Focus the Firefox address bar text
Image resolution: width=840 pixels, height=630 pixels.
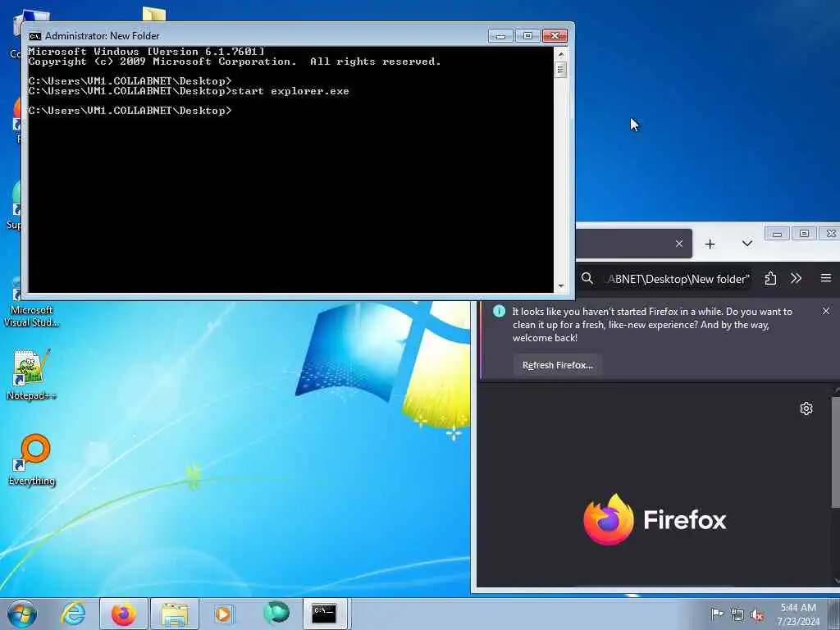(x=677, y=279)
